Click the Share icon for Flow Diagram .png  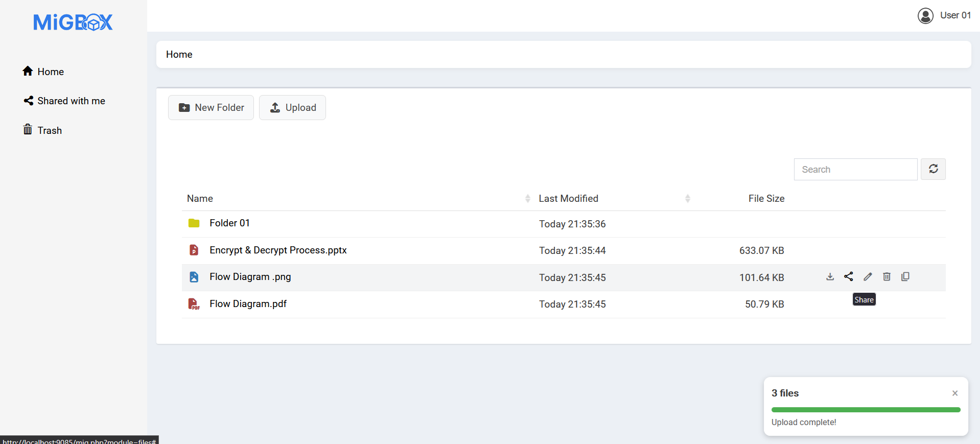pyautogui.click(x=849, y=277)
